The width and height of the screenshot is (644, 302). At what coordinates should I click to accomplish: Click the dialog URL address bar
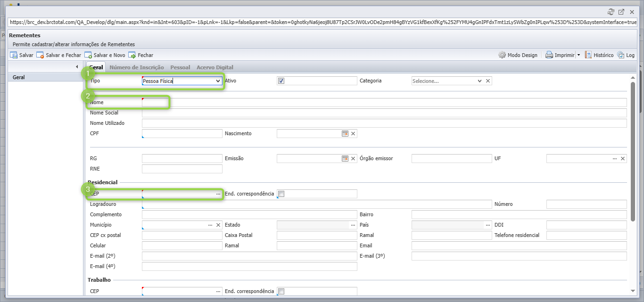point(322,22)
